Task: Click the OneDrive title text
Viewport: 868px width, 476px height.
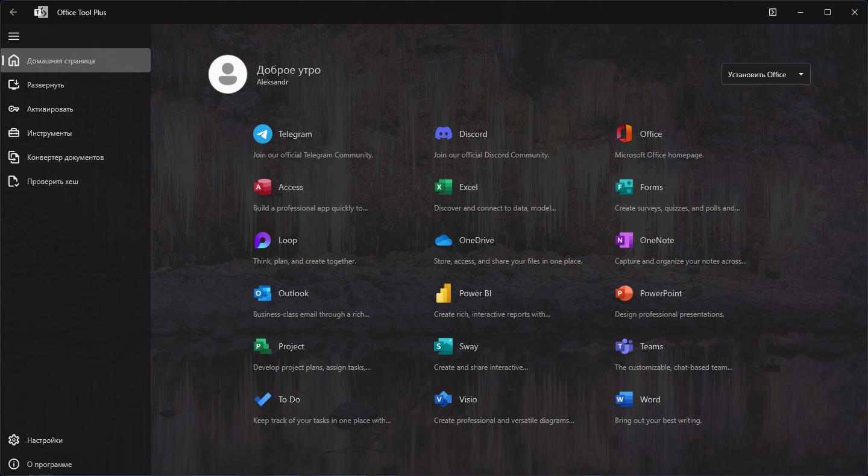Action: [477, 240]
